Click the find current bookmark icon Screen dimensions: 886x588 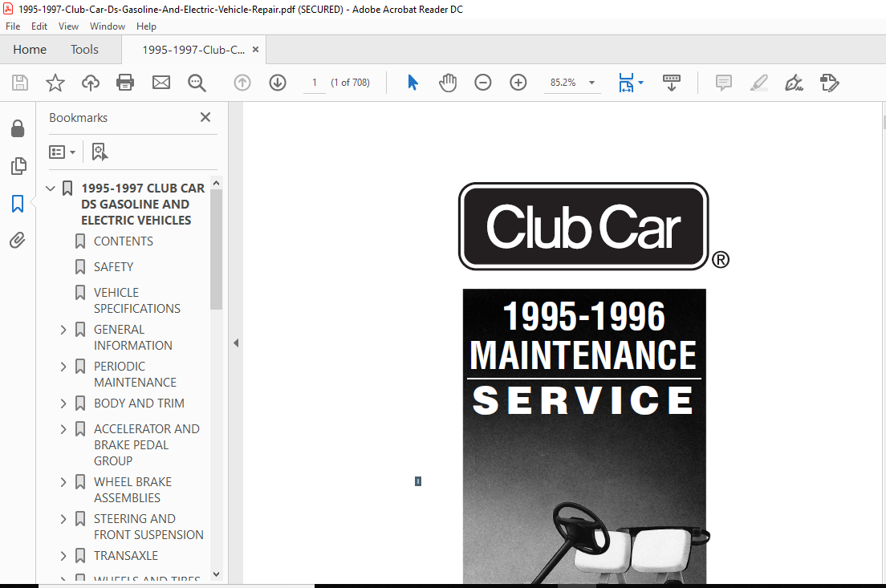point(100,152)
